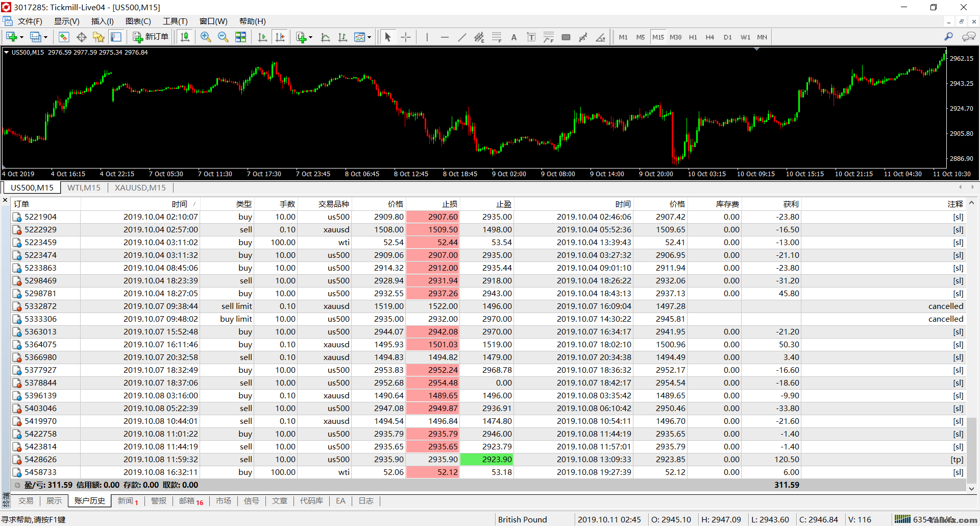Screen dimensions: 980x526
Task: Draw a horizontal line
Action: (445, 37)
